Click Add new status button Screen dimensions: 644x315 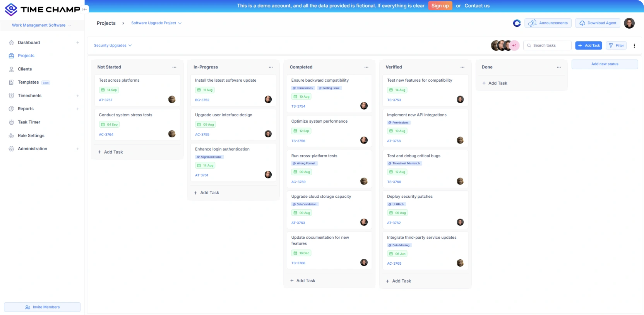[x=605, y=64]
